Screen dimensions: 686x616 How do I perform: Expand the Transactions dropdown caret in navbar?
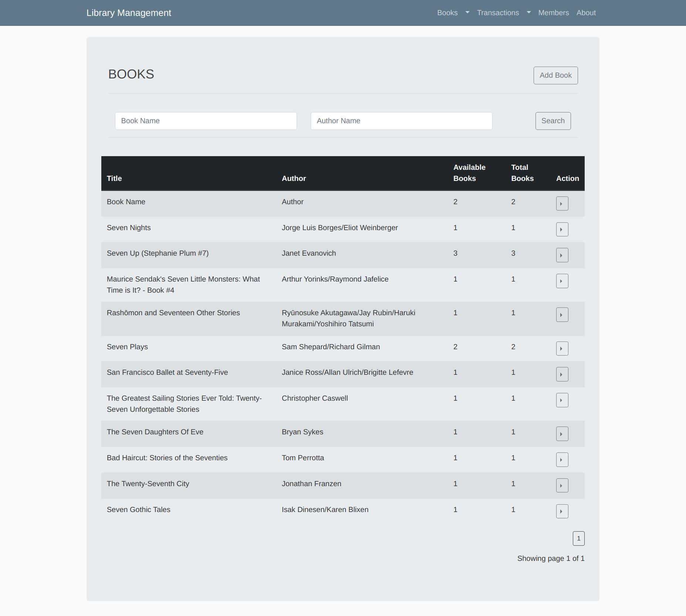[x=529, y=13]
